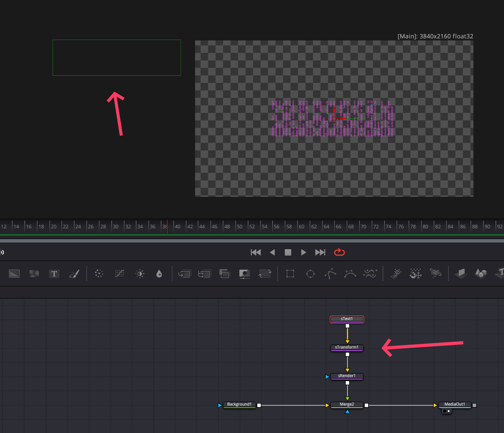
Task: Add a Shape 3D node from the toolbar
Action: point(481,274)
